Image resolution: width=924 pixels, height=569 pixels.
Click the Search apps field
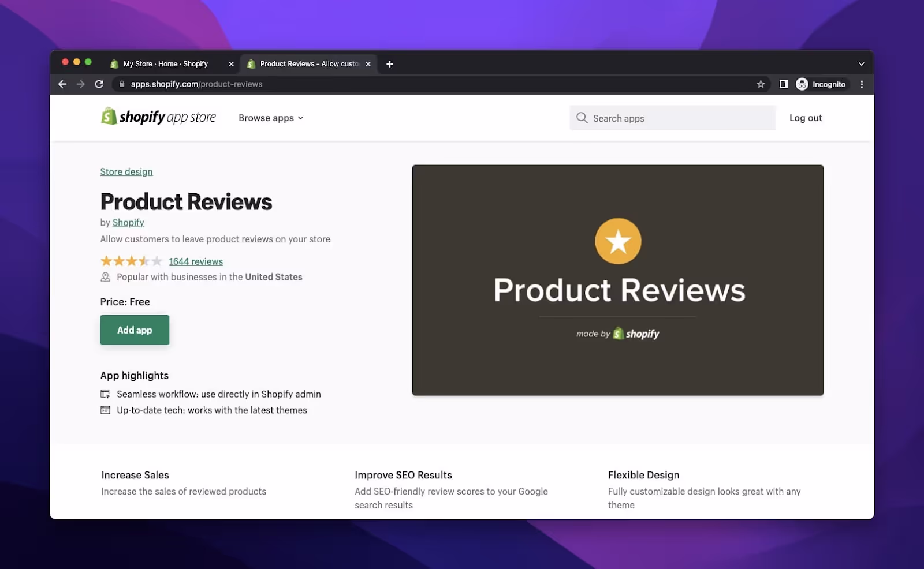click(672, 118)
